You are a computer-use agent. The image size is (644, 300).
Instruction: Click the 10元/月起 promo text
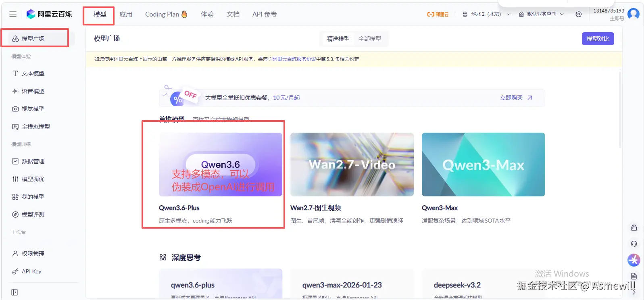(x=286, y=98)
